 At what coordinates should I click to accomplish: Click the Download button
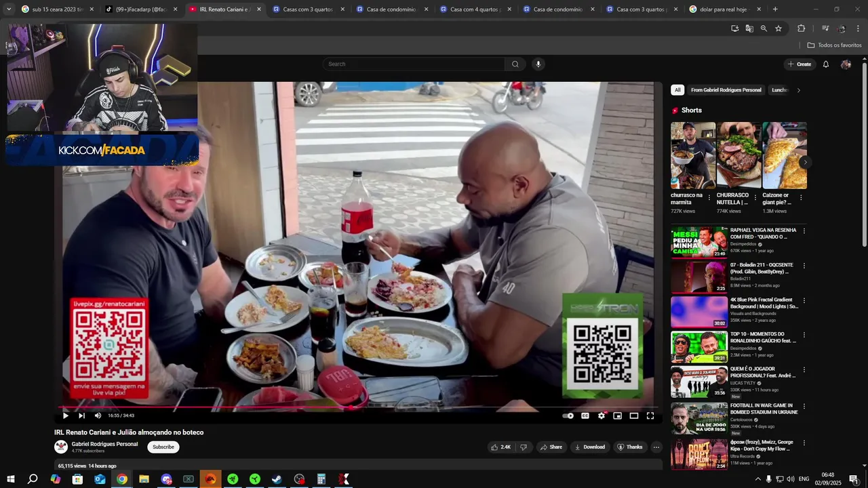click(590, 447)
